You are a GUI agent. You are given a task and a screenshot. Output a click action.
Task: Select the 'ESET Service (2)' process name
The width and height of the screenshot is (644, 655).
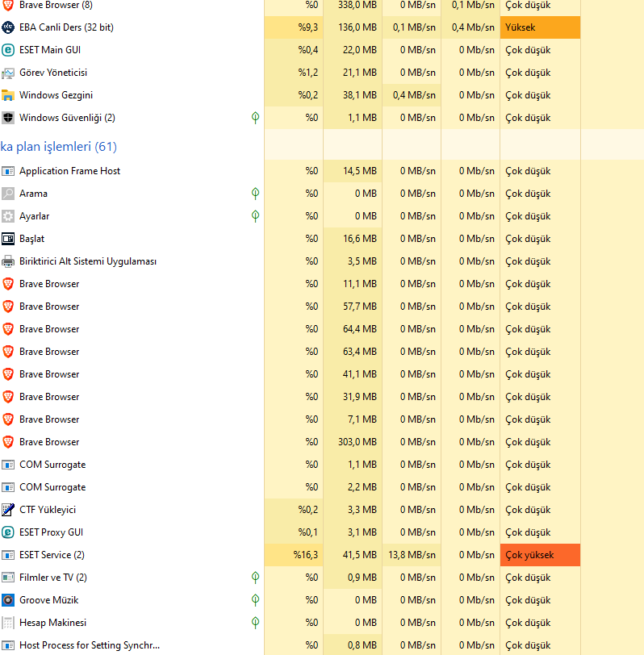pyautogui.click(x=52, y=555)
